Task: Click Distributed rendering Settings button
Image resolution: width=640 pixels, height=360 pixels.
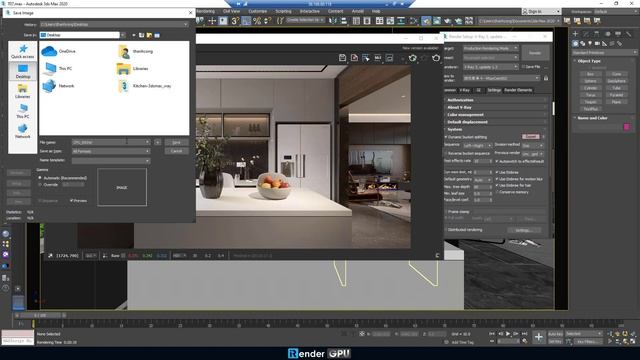Action: pyautogui.click(x=523, y=230)
